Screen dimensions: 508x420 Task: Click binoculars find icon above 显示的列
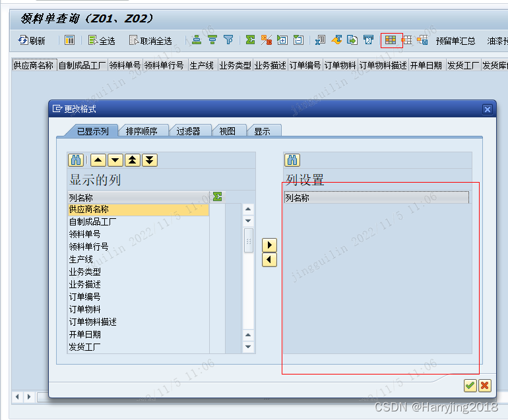(76, 160)
